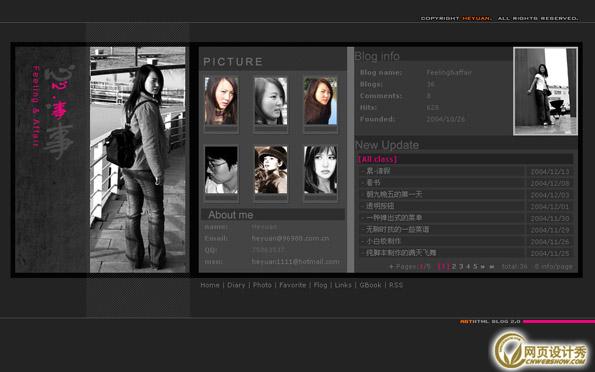Visit the Favorite page link
595x372 pixels.
point(293,285)
